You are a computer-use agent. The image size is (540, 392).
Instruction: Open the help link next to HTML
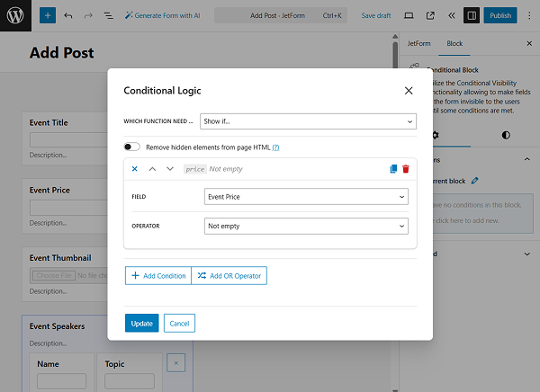[x=275, y=147]
